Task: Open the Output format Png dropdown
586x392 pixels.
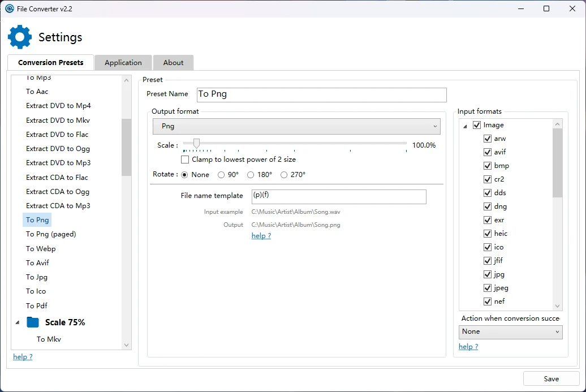Action: coord(296,126)
